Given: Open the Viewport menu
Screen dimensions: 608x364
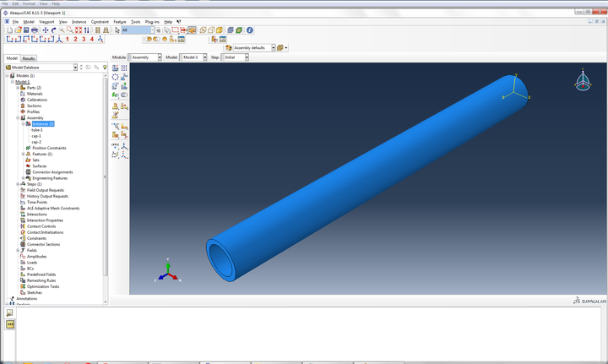Looking at the screenshot, I should 46,22.
